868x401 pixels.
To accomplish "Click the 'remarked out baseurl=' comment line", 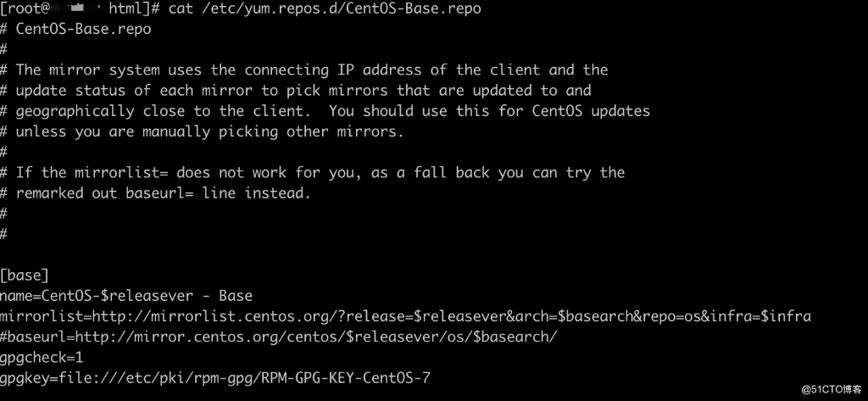I will pos(156,192).
